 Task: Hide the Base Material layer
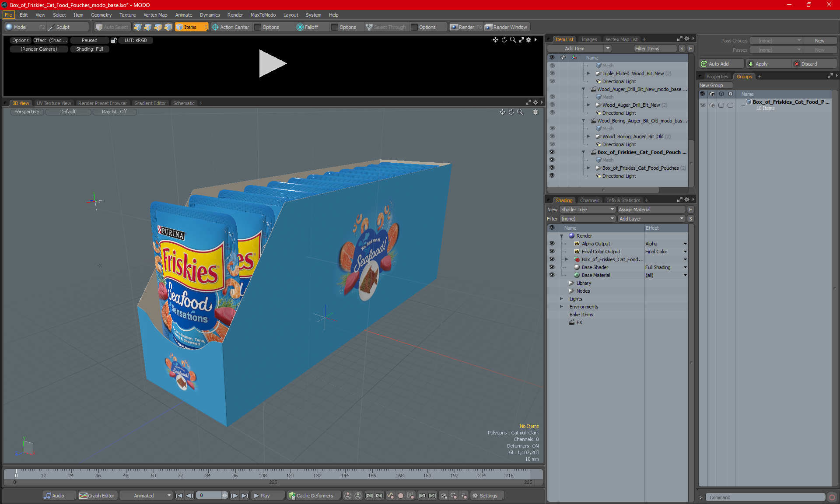552,275
